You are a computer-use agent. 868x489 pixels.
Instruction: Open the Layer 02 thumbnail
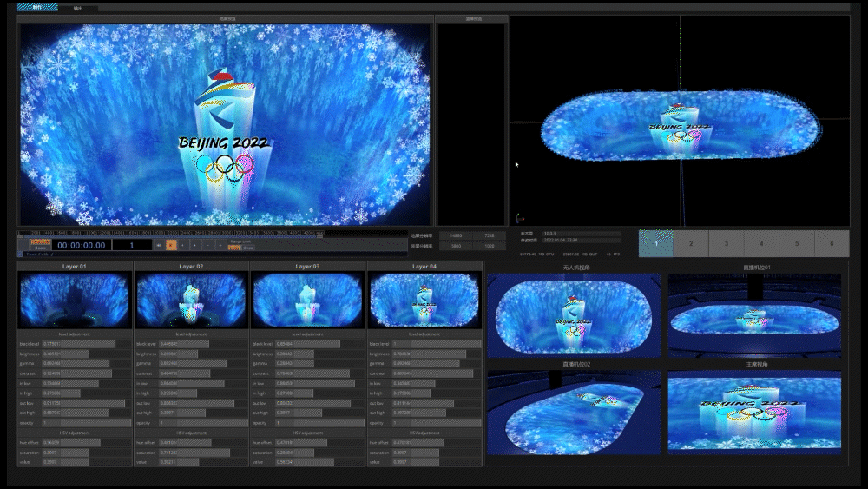(x=191, y=300)
